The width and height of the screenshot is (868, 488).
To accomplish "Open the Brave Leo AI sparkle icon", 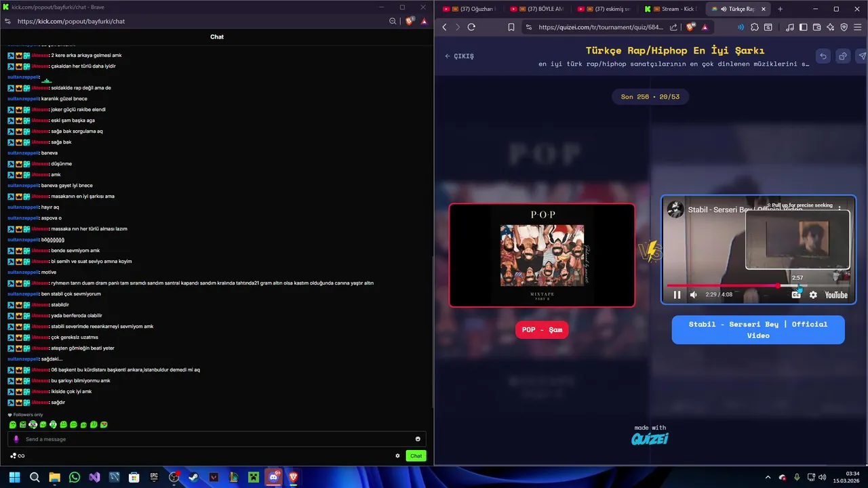I will pyautogui.click(x=831, y=27).
